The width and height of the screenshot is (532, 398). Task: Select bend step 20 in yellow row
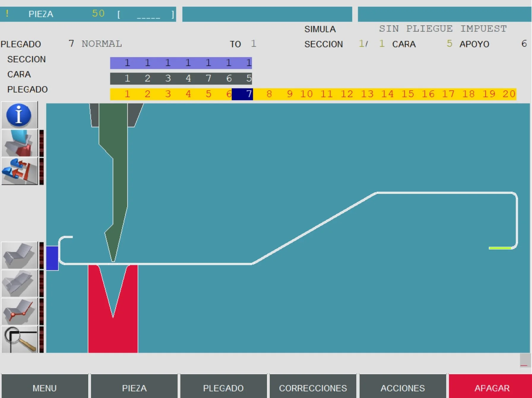(x=509, y=94)
